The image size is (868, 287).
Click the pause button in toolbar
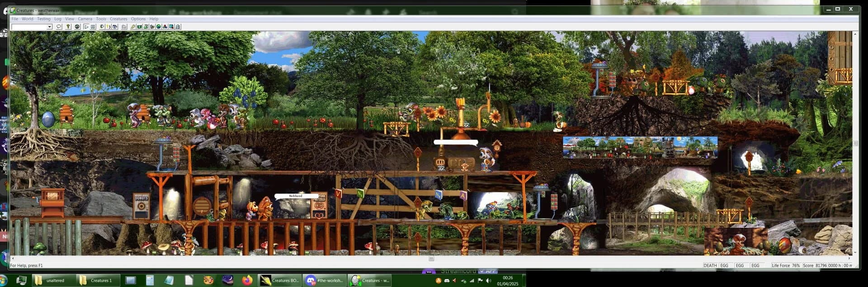tap(93, 27)
